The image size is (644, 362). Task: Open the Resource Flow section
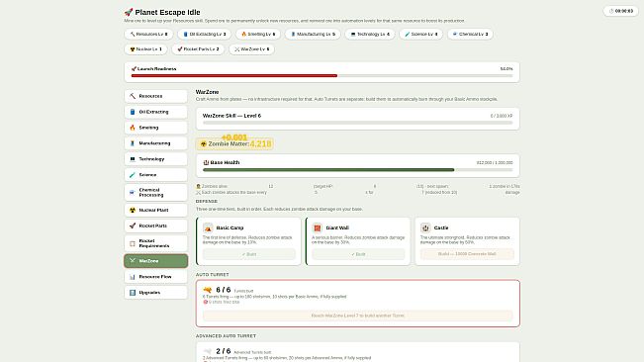pos(155,277)
